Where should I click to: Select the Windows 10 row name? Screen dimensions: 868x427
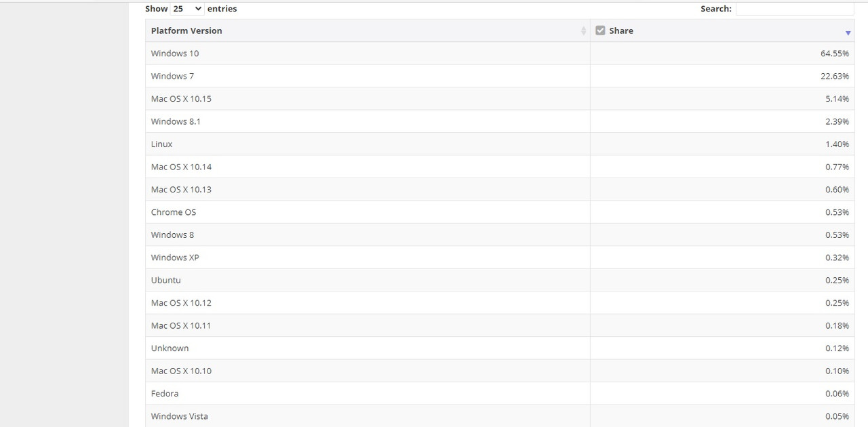175,54
